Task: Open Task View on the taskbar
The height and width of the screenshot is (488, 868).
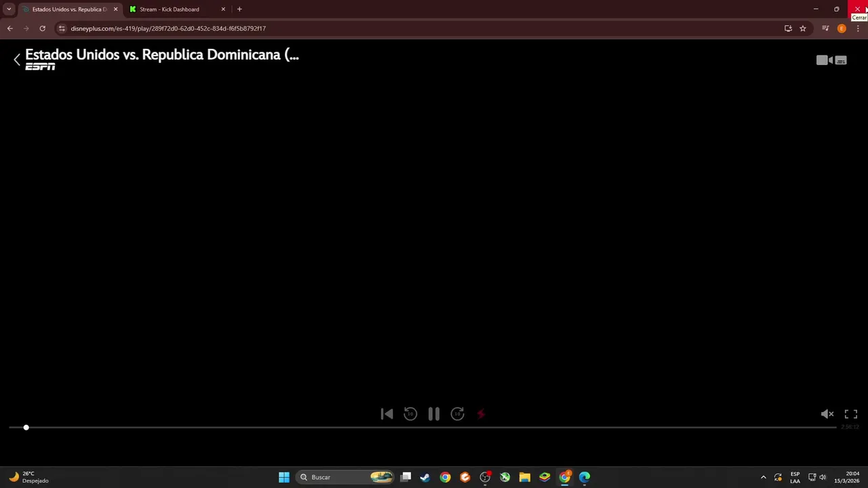Action: [x=406, y=477]
